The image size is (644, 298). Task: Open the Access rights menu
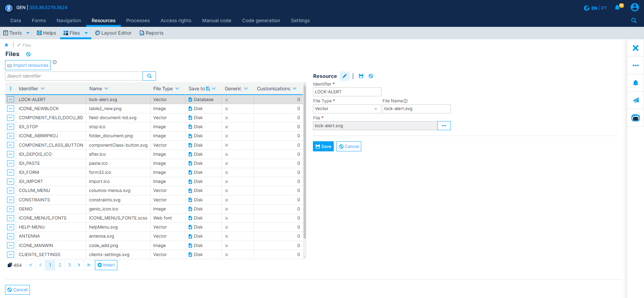coord(176,20)
